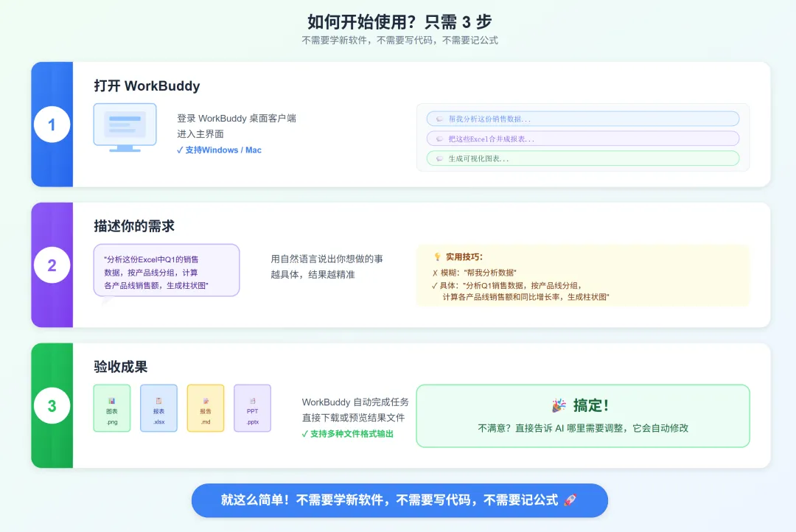
Task: Click the chat bubble icon before 把这些Excel合并成报表
Action: point(439,139)
